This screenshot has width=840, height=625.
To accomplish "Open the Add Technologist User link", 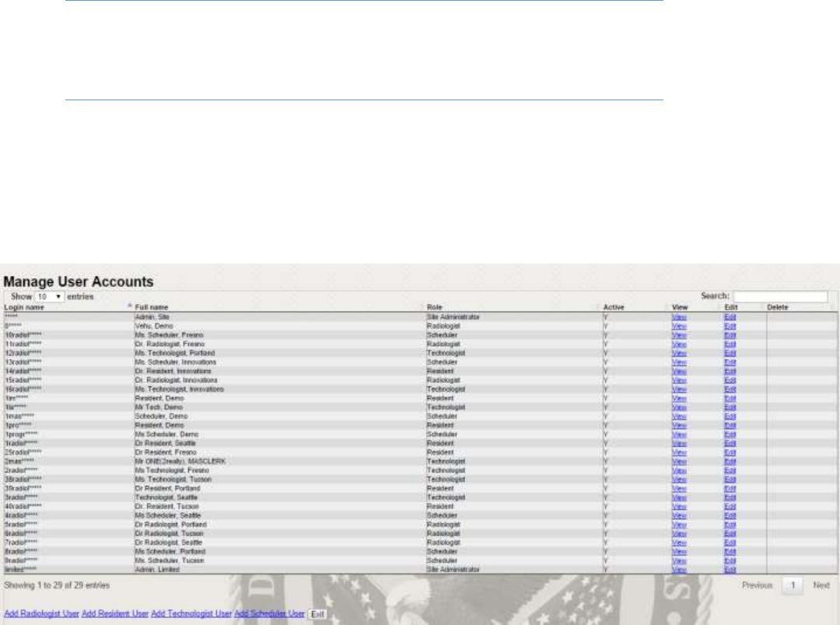I will (191, 614).
